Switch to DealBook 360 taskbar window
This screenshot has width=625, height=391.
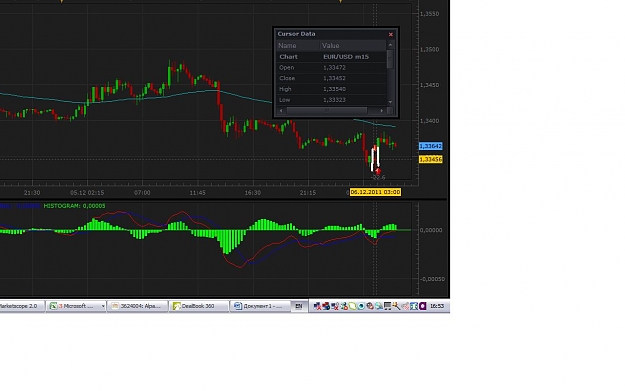tap(199, 306)
